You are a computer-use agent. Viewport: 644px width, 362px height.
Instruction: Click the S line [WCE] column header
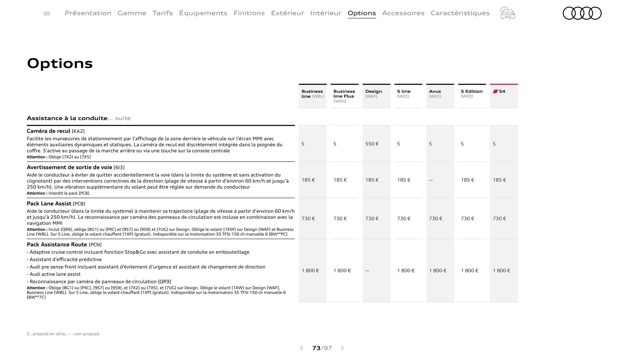pyautogui.click(x=408, y=96)
